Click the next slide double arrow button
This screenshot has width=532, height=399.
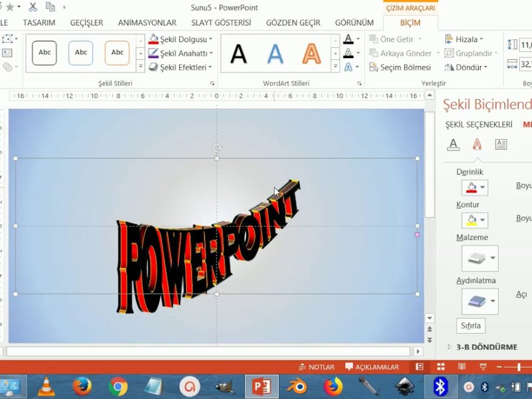[x=430, y=340]
